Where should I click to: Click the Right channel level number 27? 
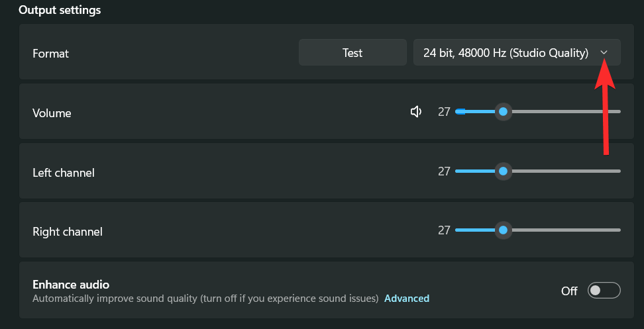(444, 230)
